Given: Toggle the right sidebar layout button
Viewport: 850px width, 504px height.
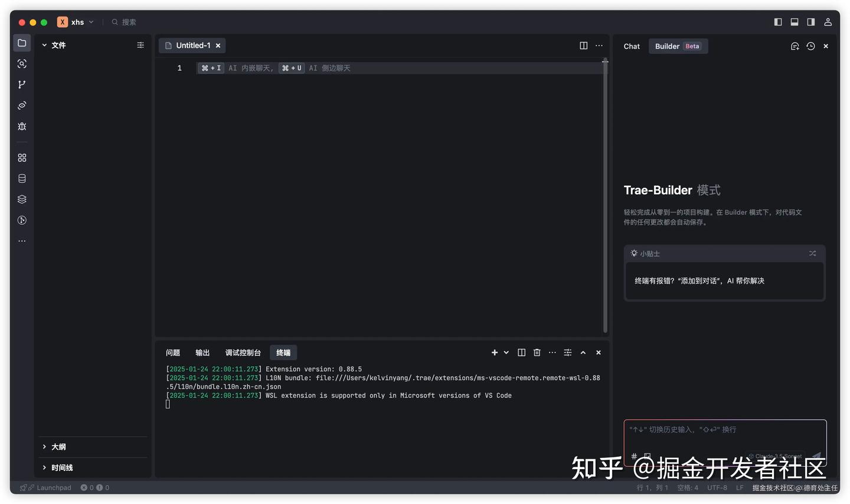Looking at the screenshot, I should [x=811, y=22].
